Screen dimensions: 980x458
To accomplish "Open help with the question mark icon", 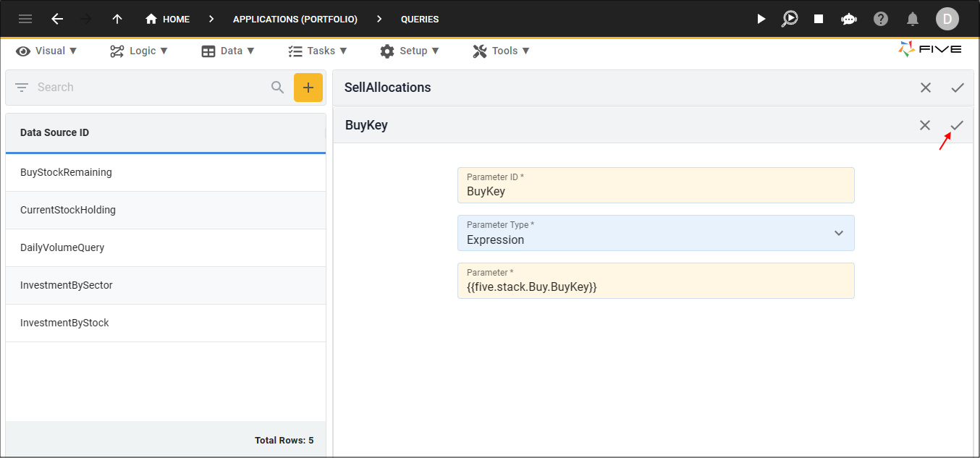I will (x=881, y=19).
